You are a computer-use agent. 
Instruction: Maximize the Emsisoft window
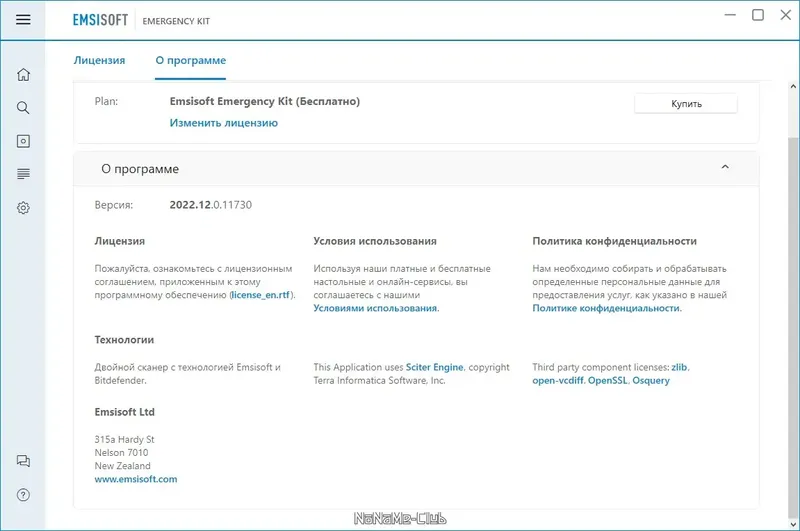coord(758,15)
